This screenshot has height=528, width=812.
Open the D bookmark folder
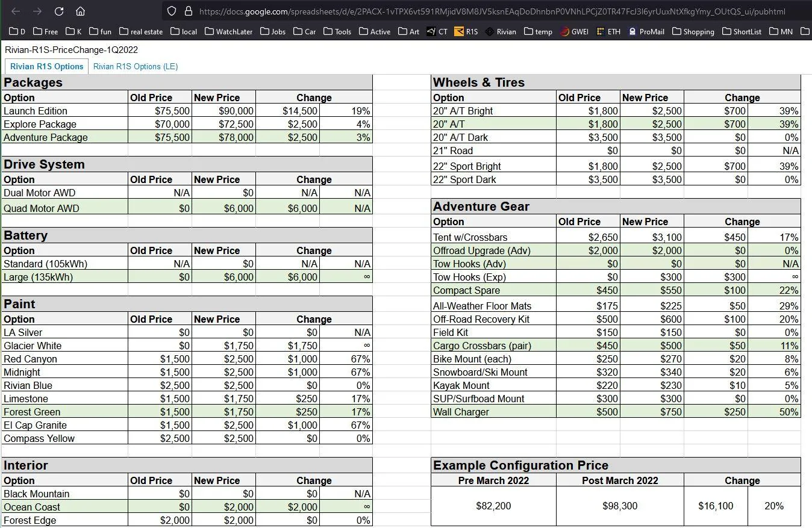17,31
